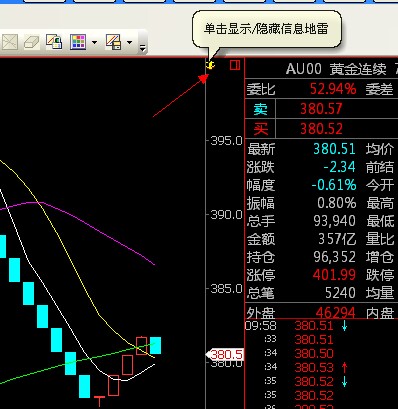Click the 395.0 price axis label
Screen dimensions: 398x409
[226, 141]
